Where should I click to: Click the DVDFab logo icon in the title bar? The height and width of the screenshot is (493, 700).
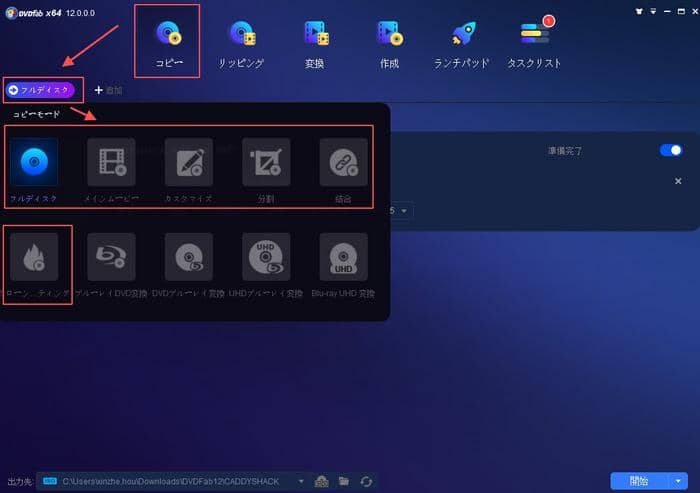point(11,13)
